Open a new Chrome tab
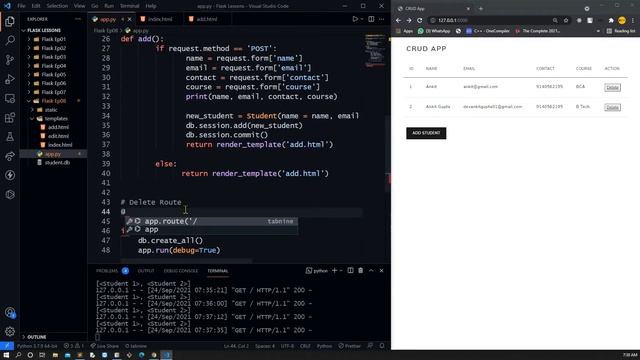This screenshot has width=640, height=360. pyautogui.click(x=481, y=8)
